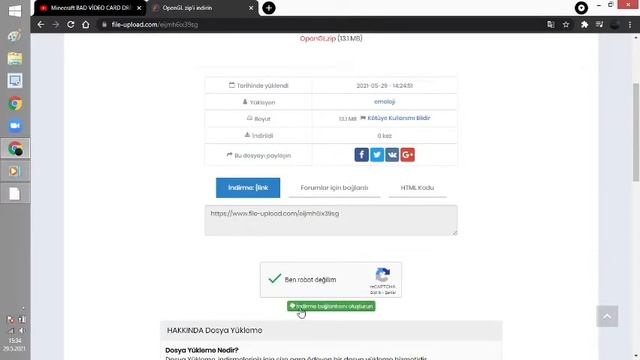
Task: Click the Twitter share icon
Action: point(377,155)
